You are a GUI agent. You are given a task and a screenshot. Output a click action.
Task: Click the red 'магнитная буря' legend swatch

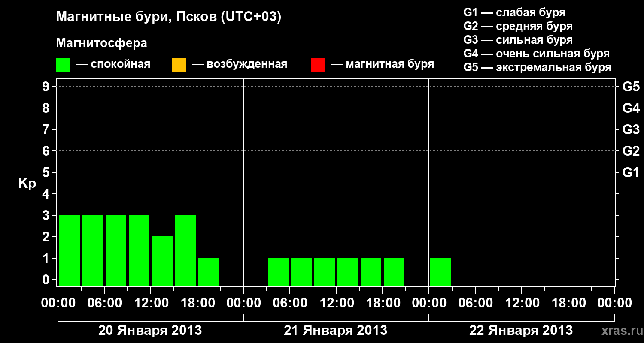coord(318,65)
